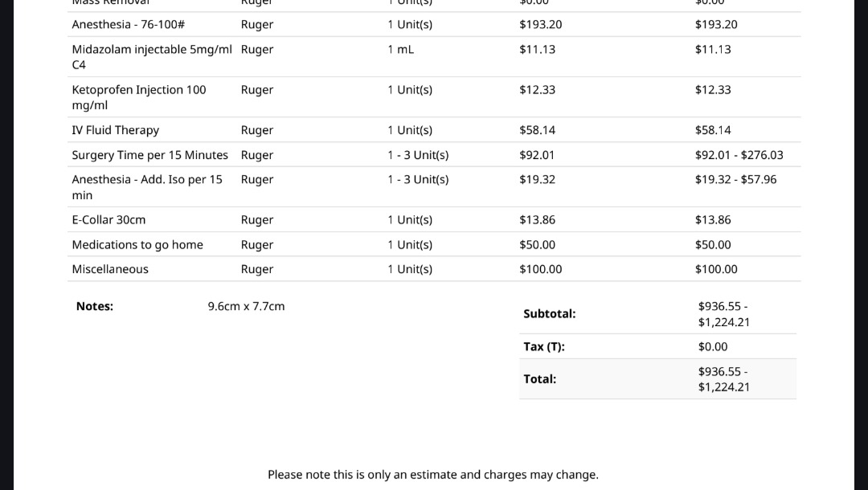Viewport: 868px width, 490px height.
Task: Click the 1 - 3 Unit(s) surgery quantity
Action: click(x=418, y=155)
